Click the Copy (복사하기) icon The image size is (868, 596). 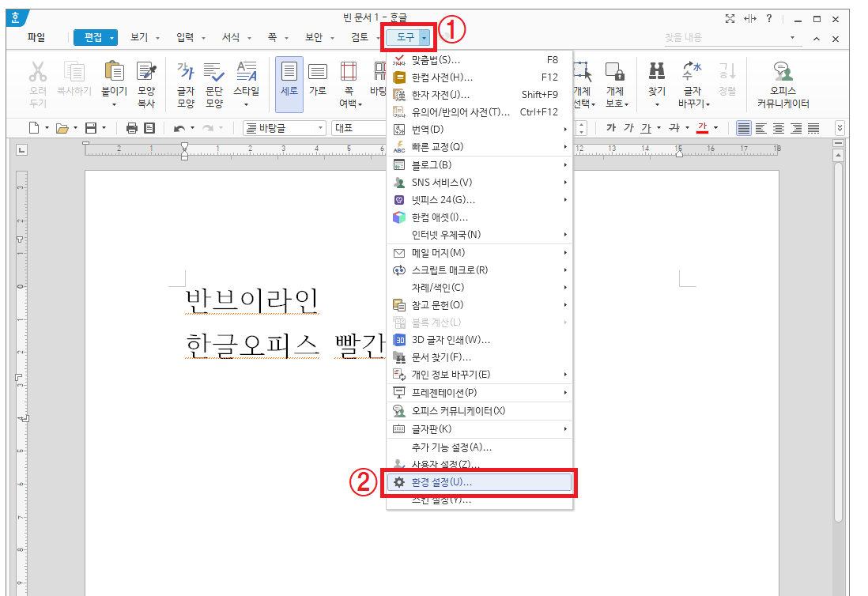[74, 72]
